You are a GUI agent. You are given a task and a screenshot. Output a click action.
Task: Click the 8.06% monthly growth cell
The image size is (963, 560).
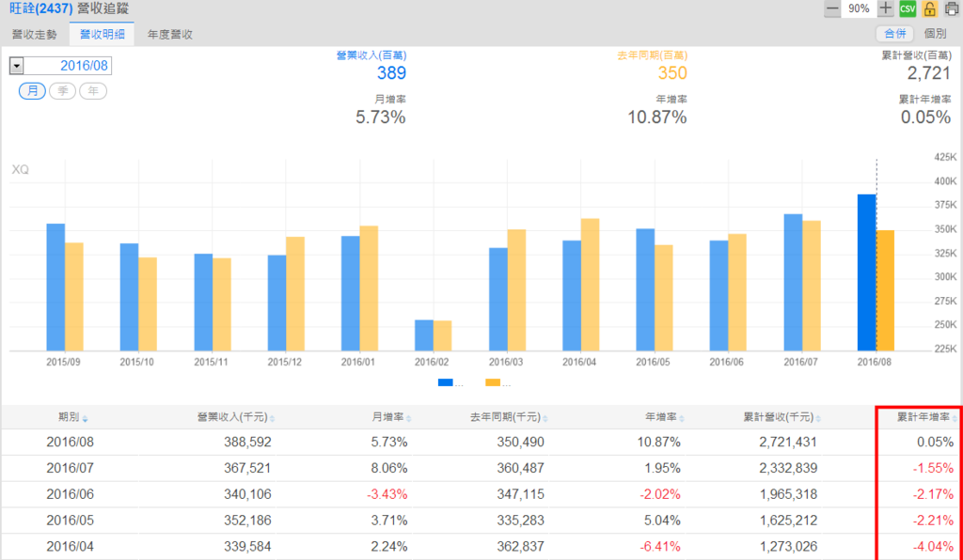click(389, 469)
